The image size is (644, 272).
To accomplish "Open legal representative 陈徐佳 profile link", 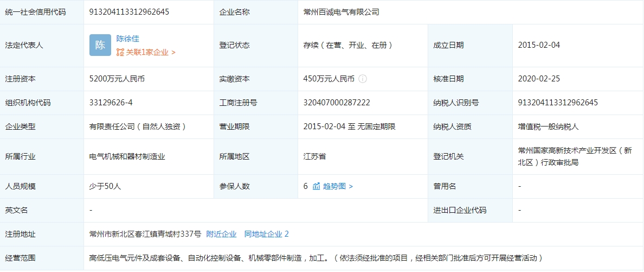I will point(128,39).
